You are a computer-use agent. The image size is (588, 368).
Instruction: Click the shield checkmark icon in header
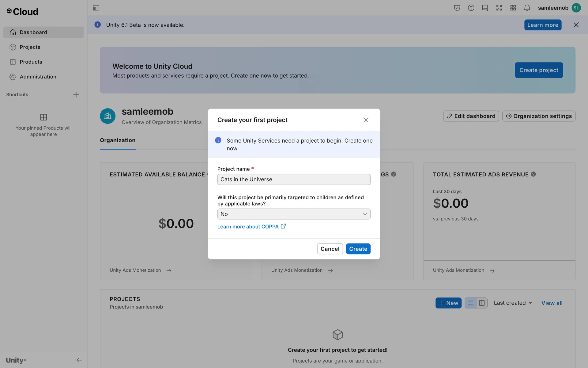tap(457, 8)
